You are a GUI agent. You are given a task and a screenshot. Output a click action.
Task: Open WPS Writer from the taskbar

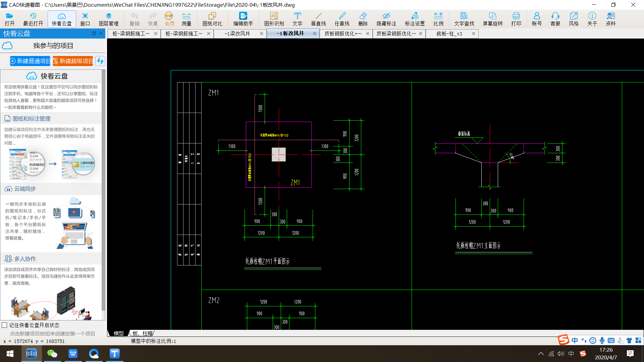pos(73,354)
